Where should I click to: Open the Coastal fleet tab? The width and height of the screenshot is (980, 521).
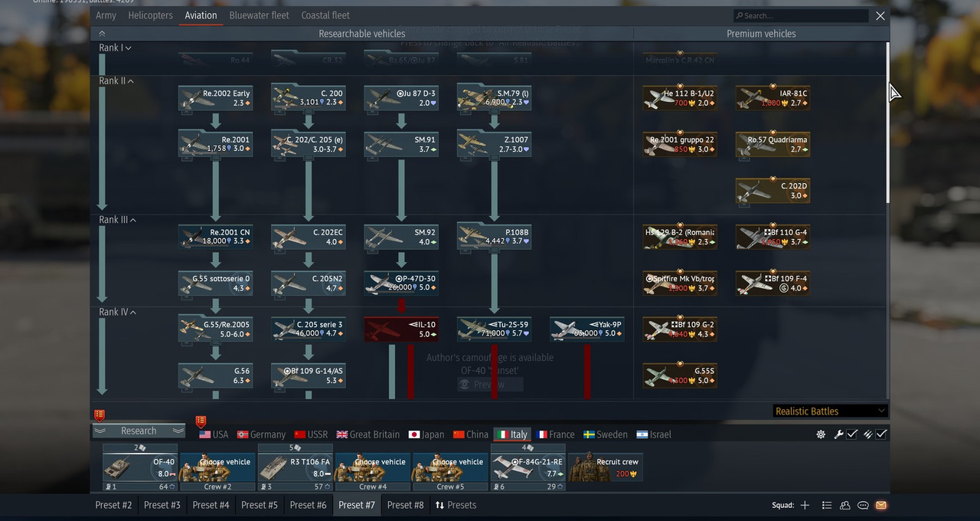(x=325, y=15)
